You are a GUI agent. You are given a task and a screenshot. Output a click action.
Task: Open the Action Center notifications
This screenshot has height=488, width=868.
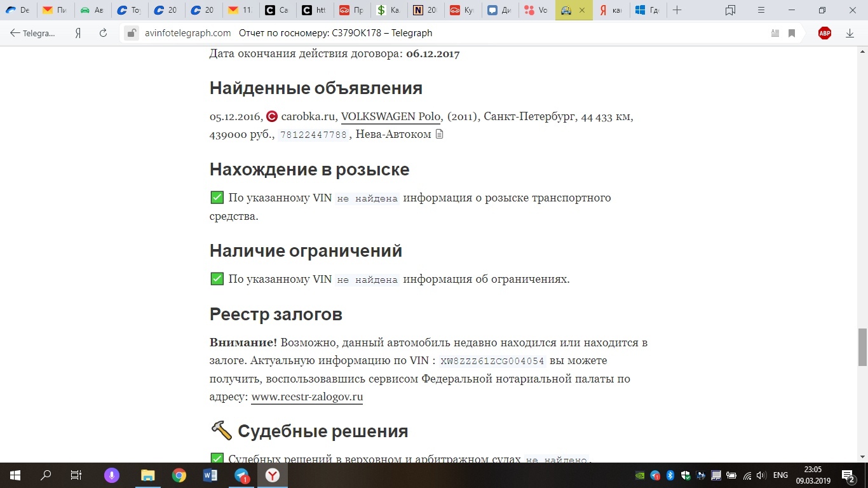coord(848,475)
